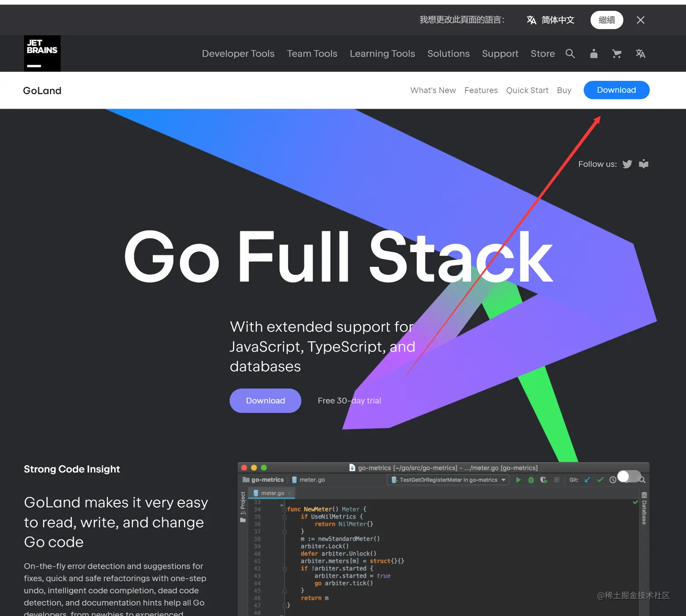Click the 繼續 continue button
This screenshot has width=686, height=616.
pos(607,20)
